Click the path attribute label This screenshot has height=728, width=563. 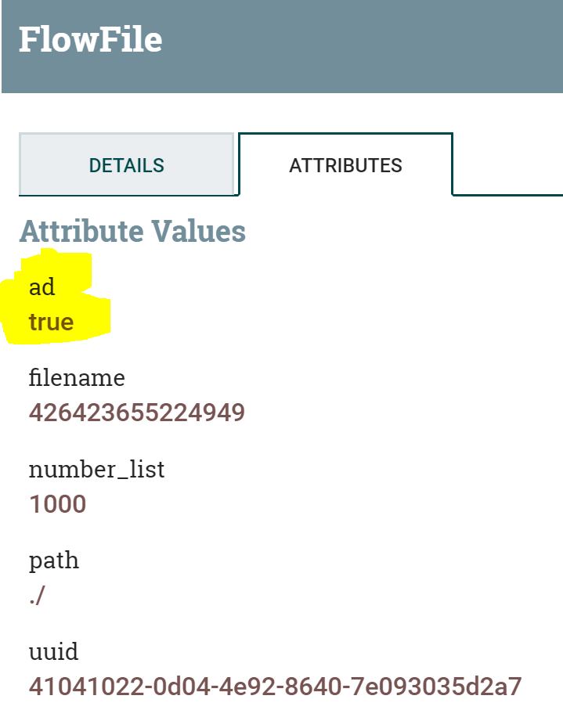click(x=54, y=560)
